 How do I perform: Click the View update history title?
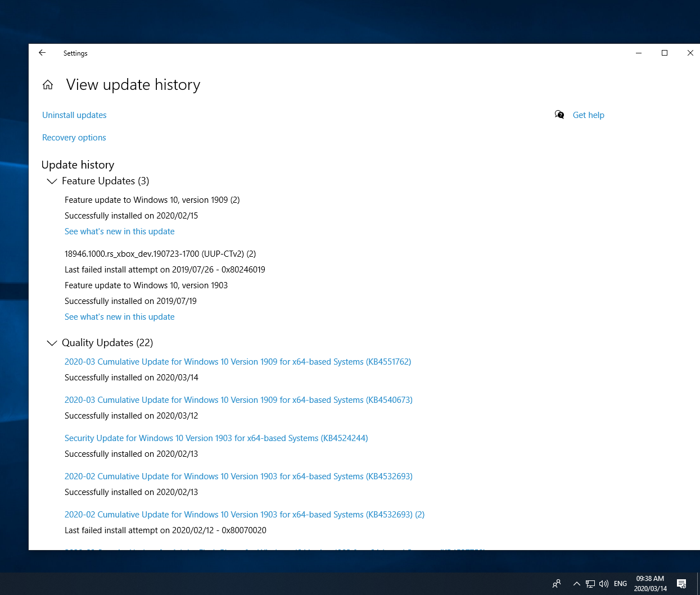133,85
